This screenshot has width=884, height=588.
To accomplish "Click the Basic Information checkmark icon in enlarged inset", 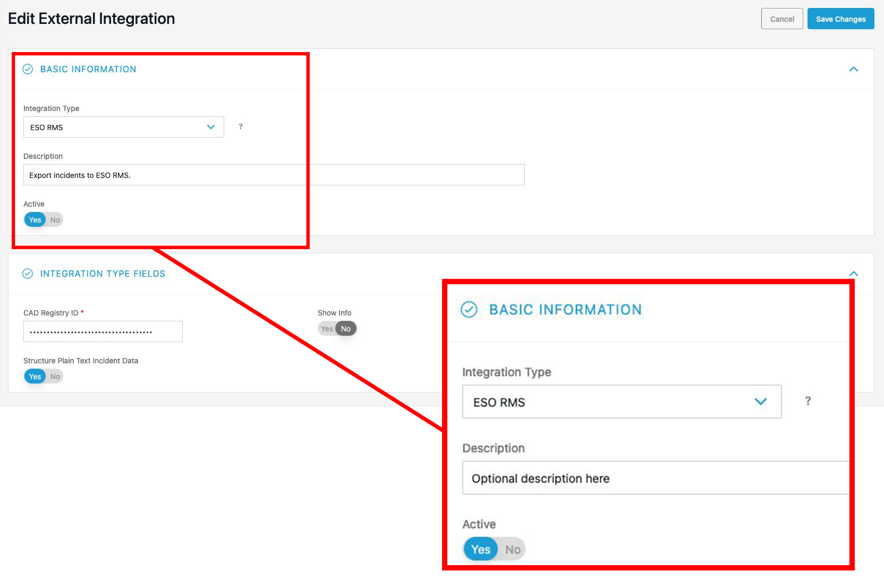I will coord(469,309).
